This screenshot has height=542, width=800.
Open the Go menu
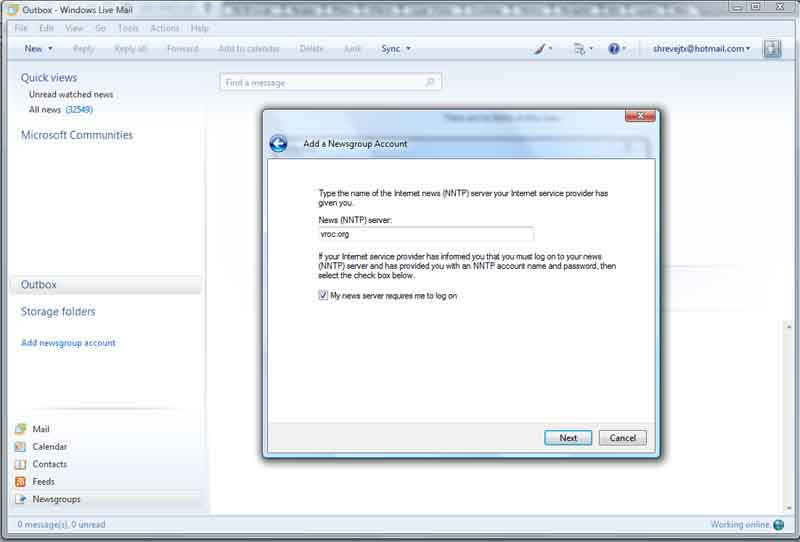point(101,28)
